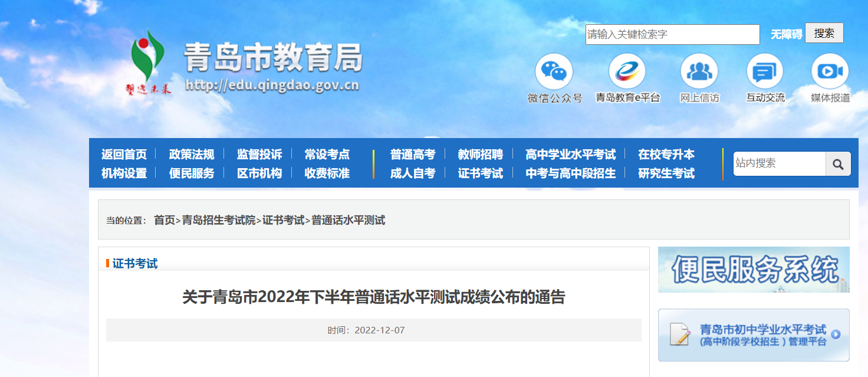Open the 微信公众号 WeChat icon
Image resolution: width=868 pixels, height=377 pixels.
[554, 71]
